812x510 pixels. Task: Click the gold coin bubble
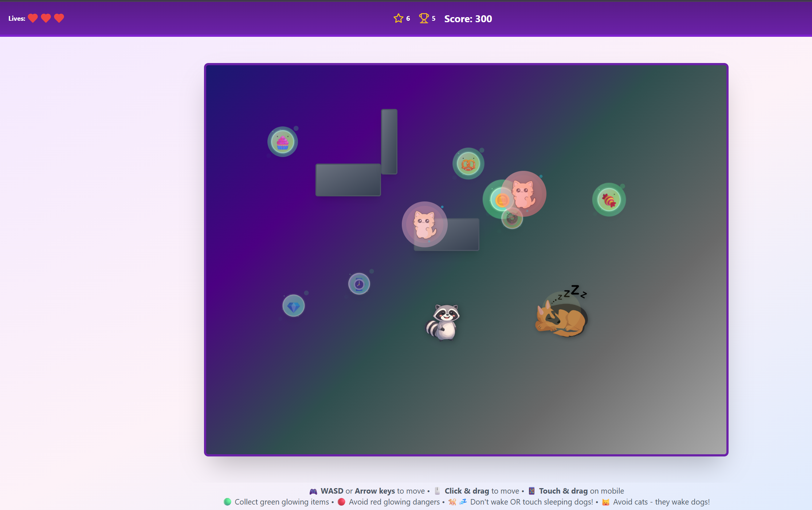[x=499, y=200]
